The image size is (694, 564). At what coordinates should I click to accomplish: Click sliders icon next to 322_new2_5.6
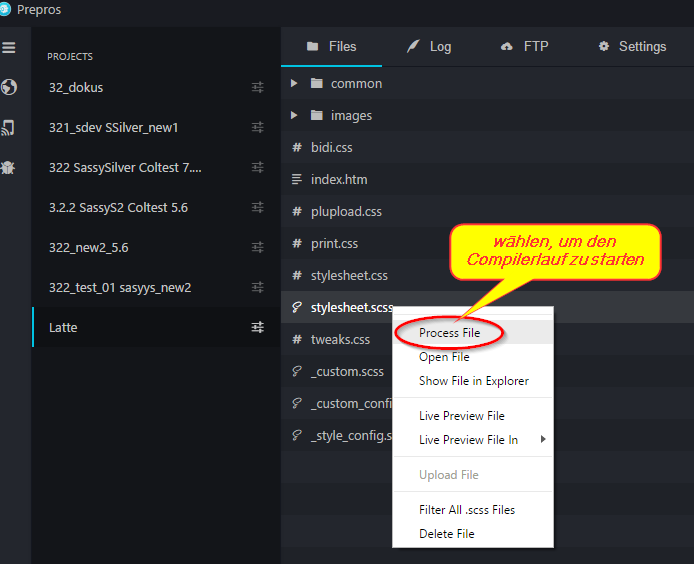point(258,248)
